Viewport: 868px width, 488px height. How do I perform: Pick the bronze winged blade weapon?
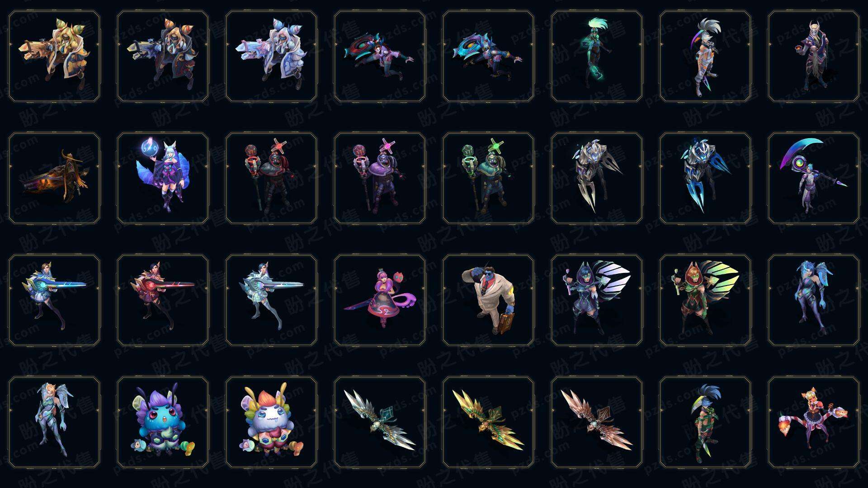[x=597, y=422]
